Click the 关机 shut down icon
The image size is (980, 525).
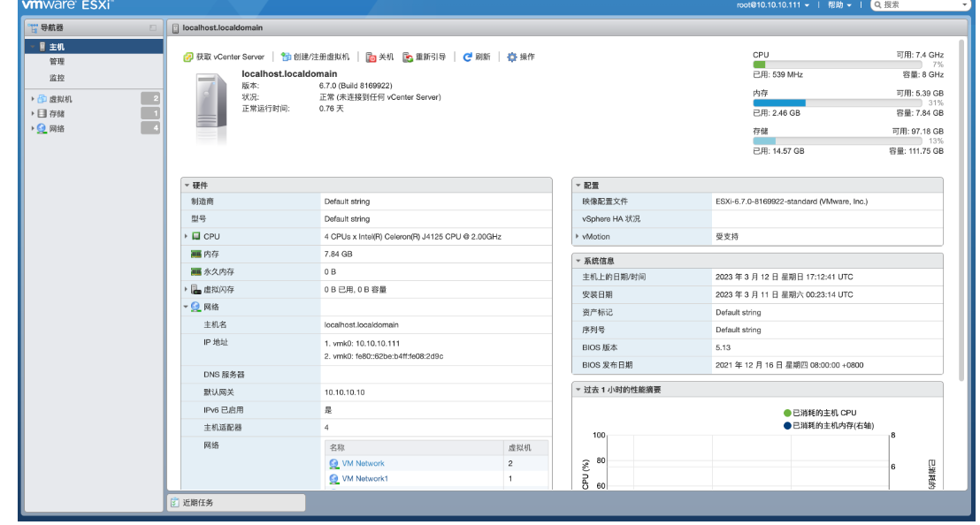point(371,57)
